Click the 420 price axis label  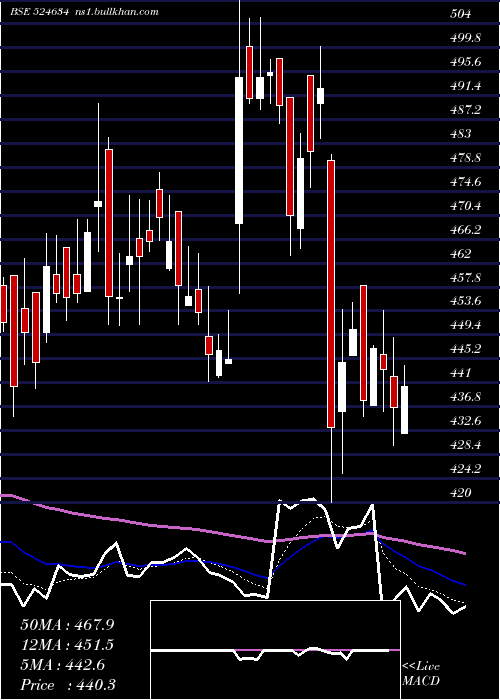click(x=460, y=492)
